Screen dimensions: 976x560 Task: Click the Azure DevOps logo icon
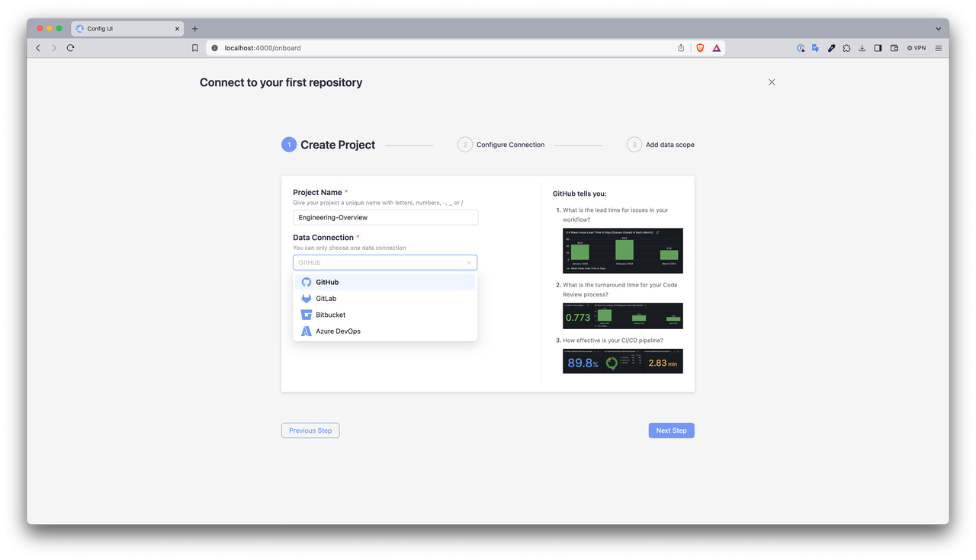click(x=307, y=331)
